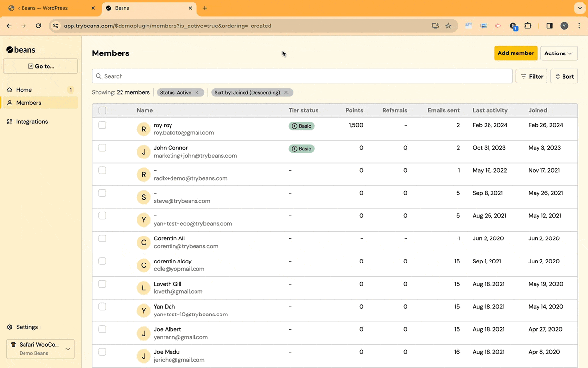Click the Add member button
This screenshot has height=368, width=588.
[515, 53]
